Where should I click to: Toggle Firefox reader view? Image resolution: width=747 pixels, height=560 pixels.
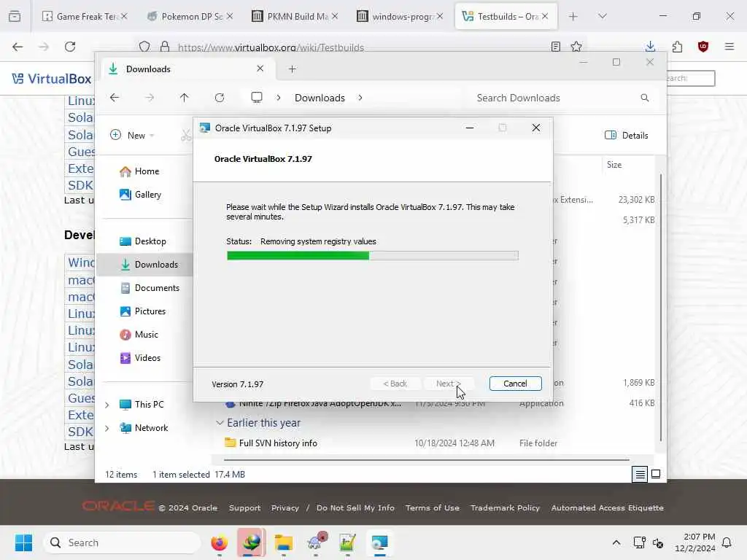555,47
